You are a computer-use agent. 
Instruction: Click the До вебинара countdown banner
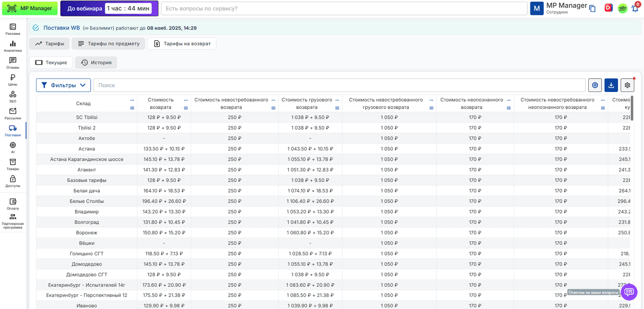click(109, 8)
